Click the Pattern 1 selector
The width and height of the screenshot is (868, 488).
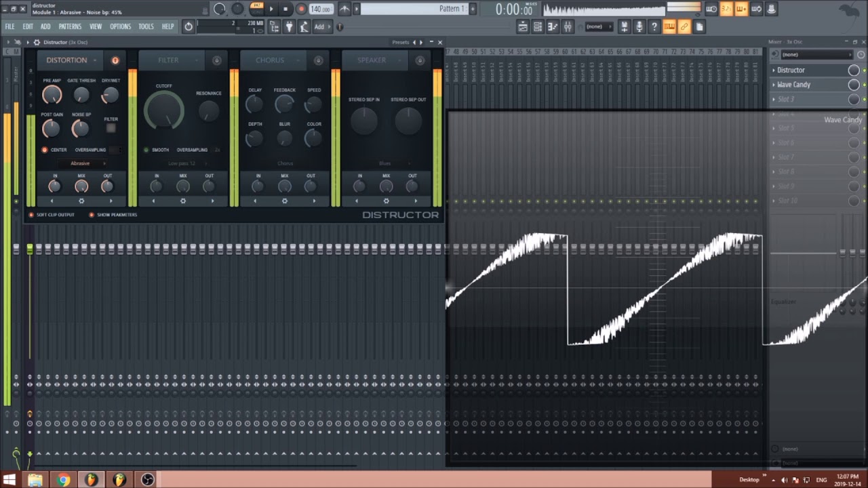[414, 9]
